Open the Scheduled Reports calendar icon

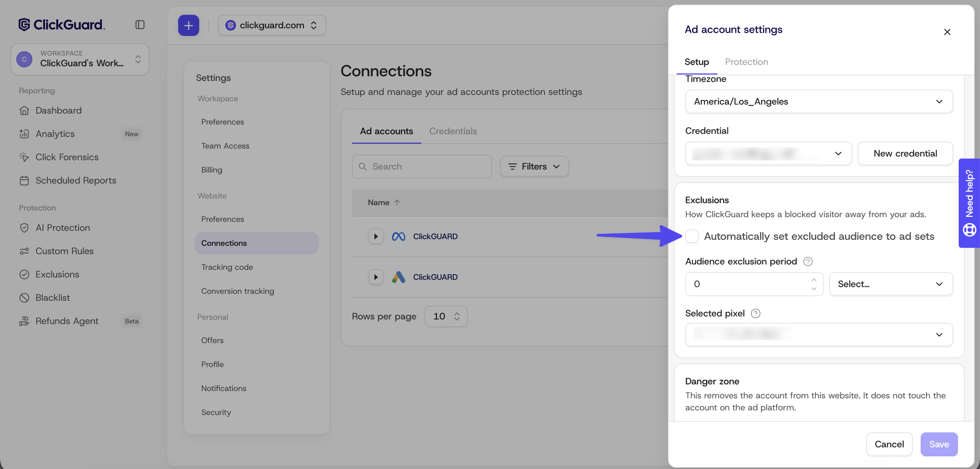[24, 181]
